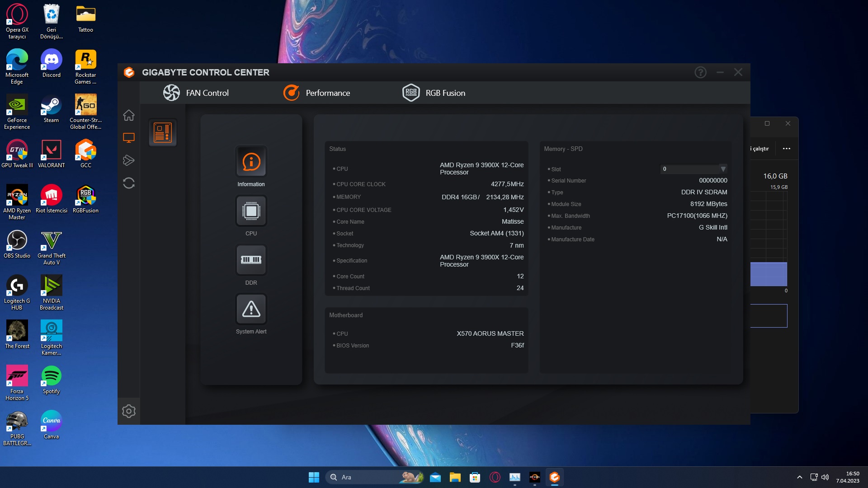The height and width of the screenshot is (488, 868).
Task: Open the DDR memory icon
Action: click(251, 260)
